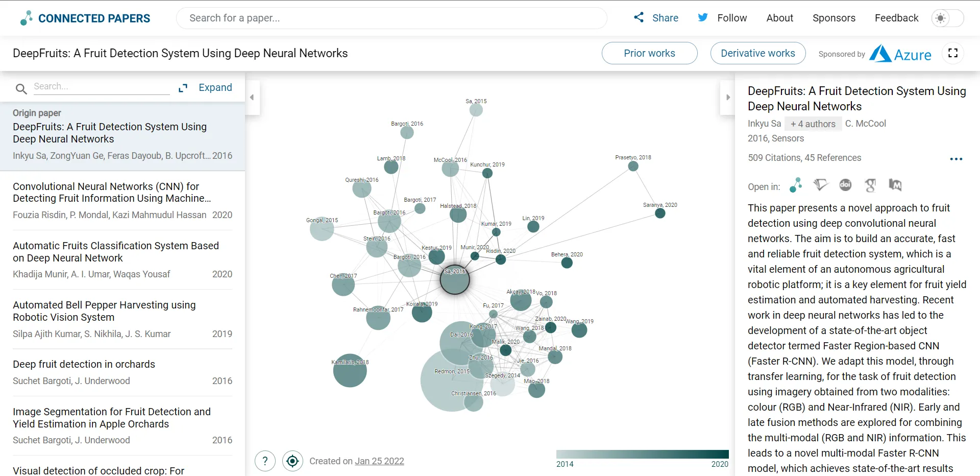Open paper in Semantic Scholar
This screenshot has width=980, height=476.
[x=820, y=185]
